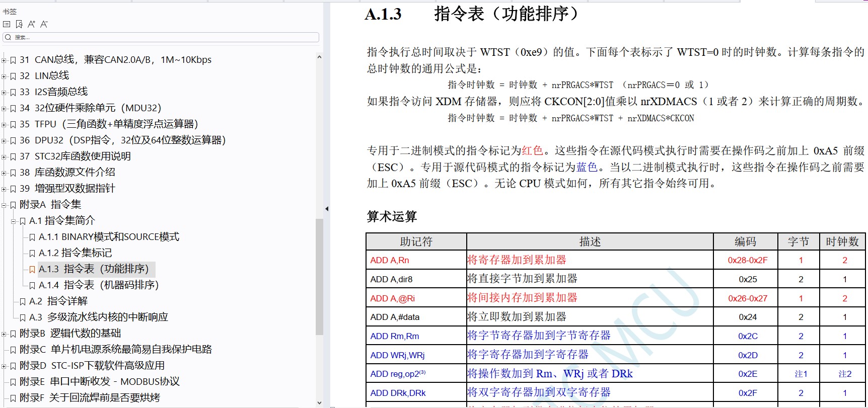Open bookmark 附录C 单片机电源系统

coord(116,349)
